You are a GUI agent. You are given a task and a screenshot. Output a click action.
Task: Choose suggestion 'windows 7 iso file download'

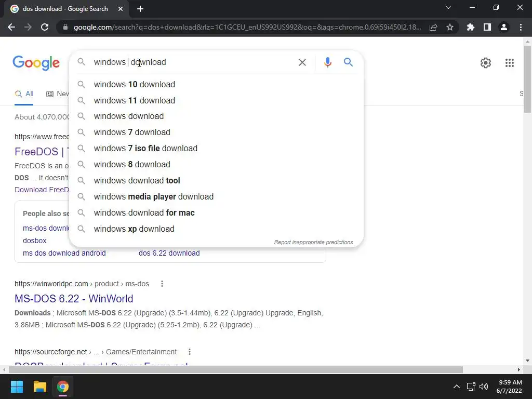pyautogui.click(x=216, y=148)
